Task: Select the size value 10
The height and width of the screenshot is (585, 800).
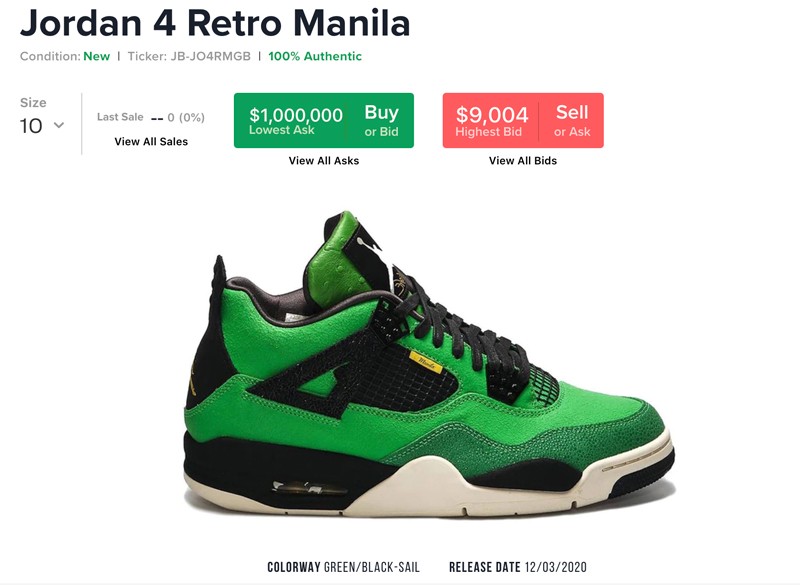Action: 31,126
